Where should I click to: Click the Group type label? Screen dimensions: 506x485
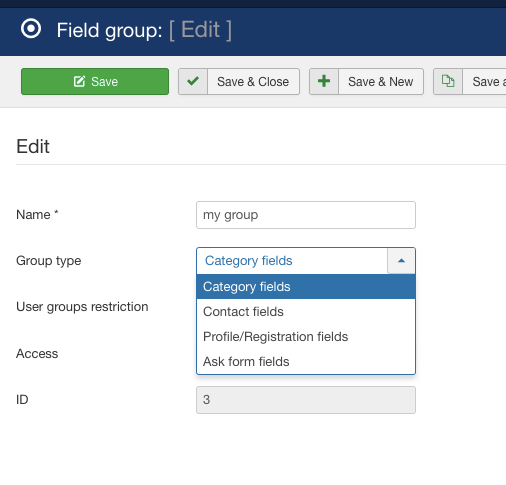click(49, 261)
